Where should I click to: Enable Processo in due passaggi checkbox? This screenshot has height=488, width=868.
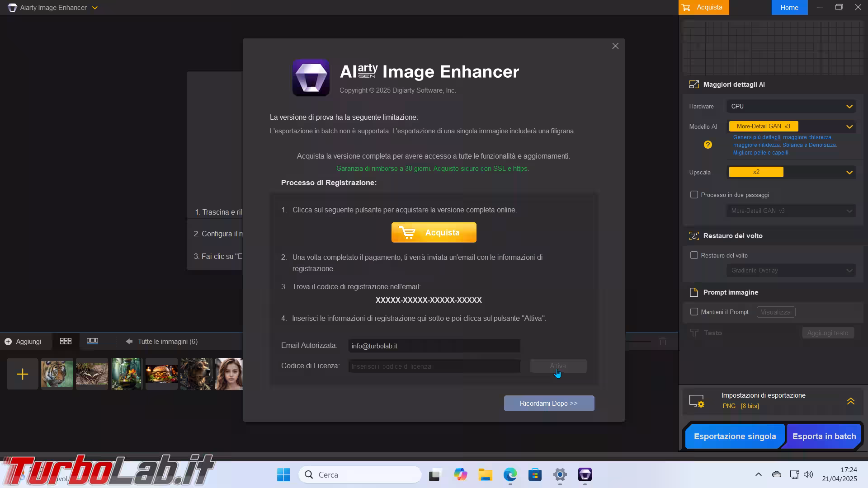coord(694,195)
